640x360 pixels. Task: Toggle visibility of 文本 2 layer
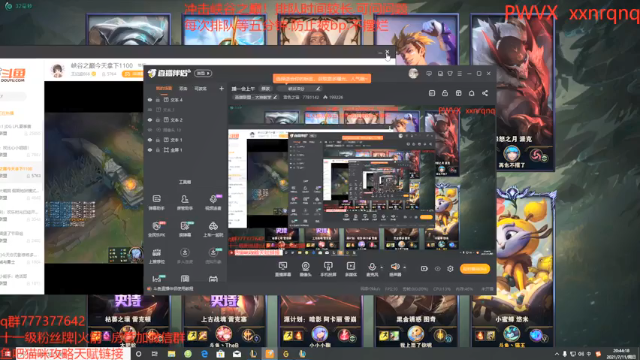(x=150, y=120)
